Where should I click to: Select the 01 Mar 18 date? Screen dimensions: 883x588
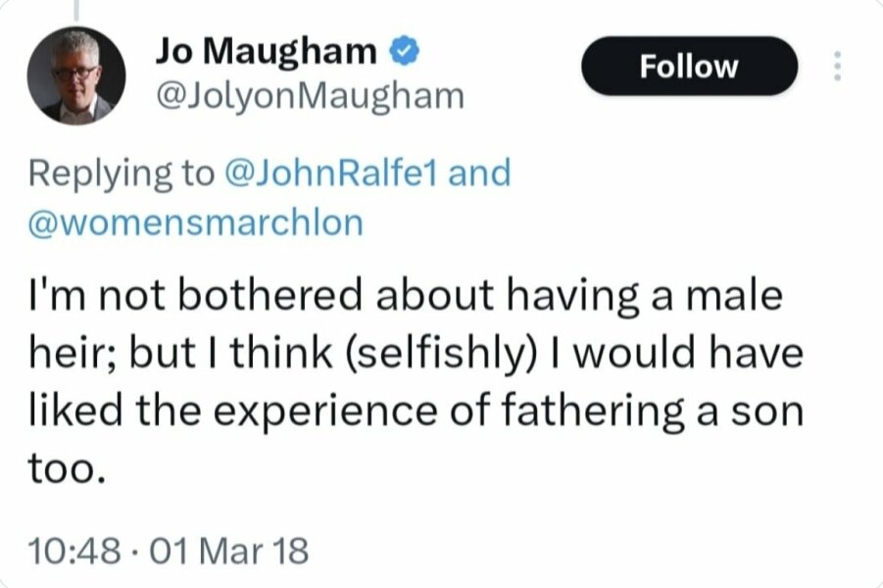224,552
